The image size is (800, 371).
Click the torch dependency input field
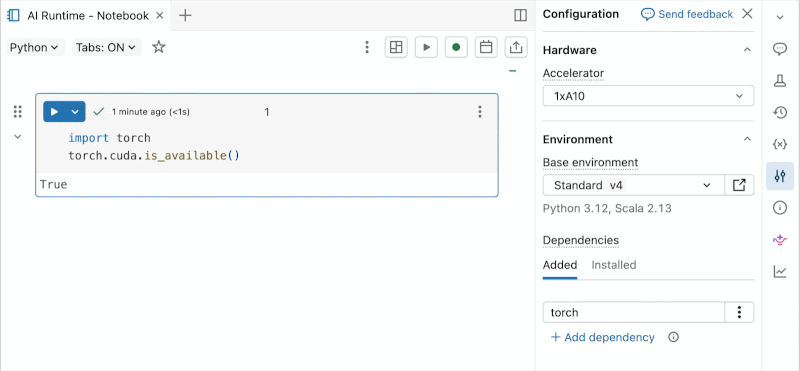pos(634,312)
